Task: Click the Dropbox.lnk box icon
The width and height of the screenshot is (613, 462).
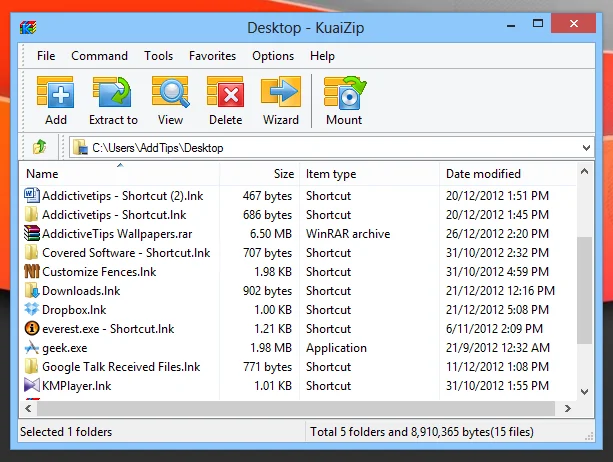Action: 32,309
